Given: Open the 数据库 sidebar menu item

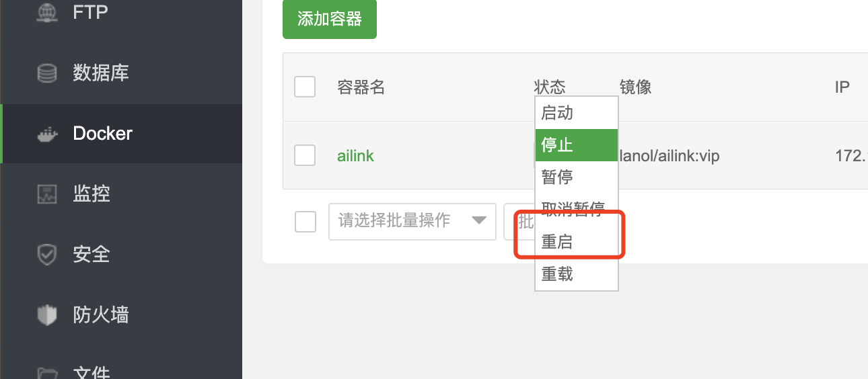Looking at the screenshot, I should click(101, 73).
